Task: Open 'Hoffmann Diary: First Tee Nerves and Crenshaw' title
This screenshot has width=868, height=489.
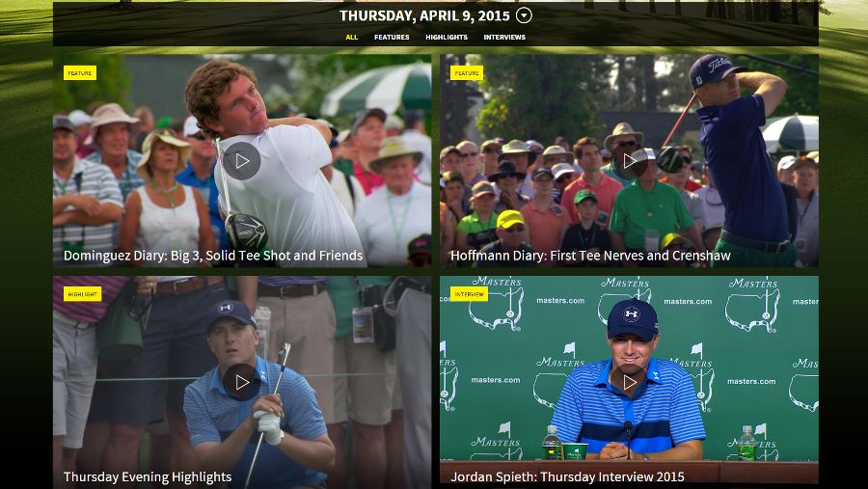Action: pyautogui.click(x=590, y=256)
